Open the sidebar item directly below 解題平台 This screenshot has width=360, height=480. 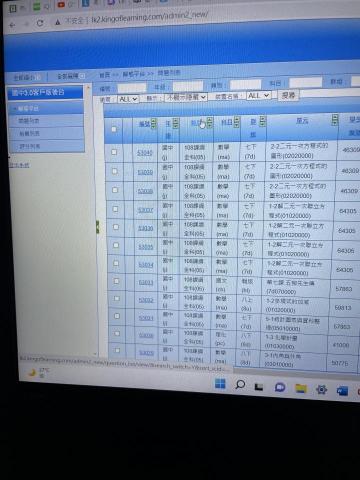click(x=29, y=121)
